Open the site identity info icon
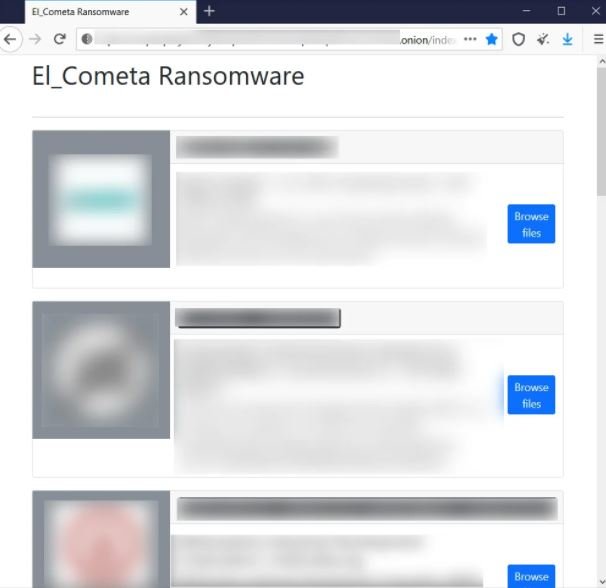The height and width of the screenshot is (588, 606). [87, 39]
